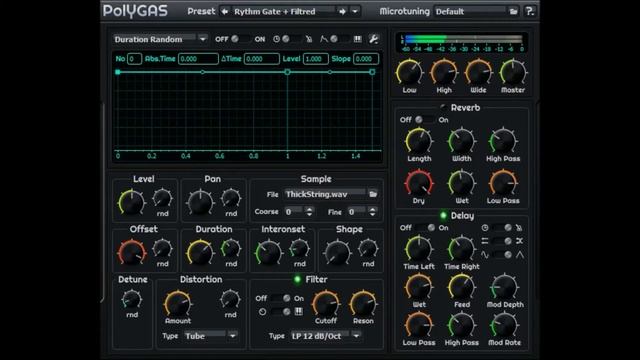Click the Low EQ knob
The image size is (640, 360).
[409, 73]
